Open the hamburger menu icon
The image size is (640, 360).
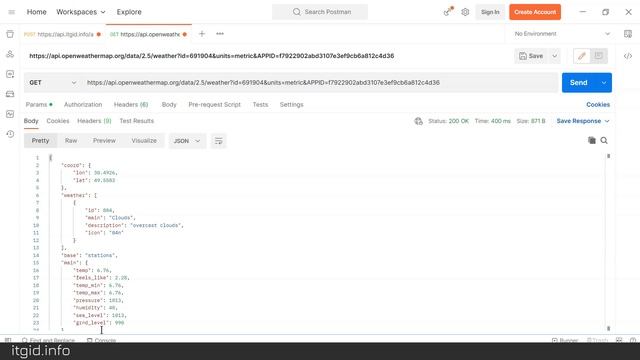point(11,12)
